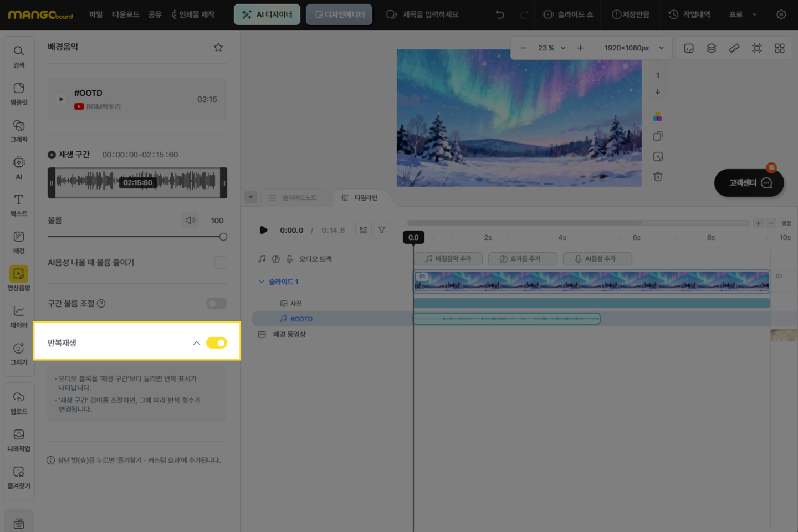Click the trash delete icon beside canvas

(x=658, y=177)
